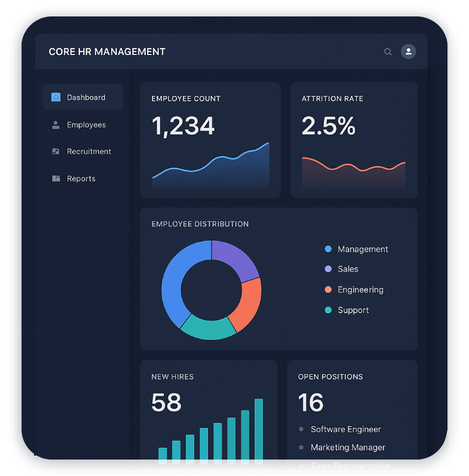Screen dimensions: 469x476
Task: Click the blue Management legend dot
Action: tap(328, 249)
